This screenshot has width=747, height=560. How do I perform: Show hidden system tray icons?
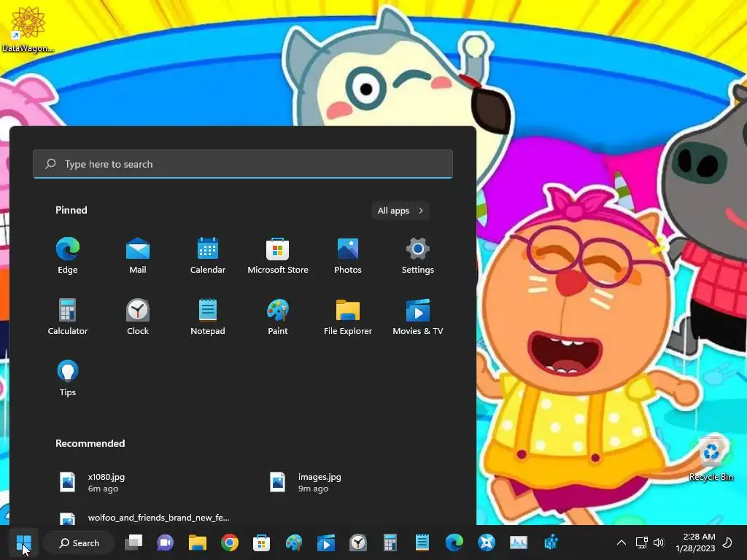tap(622, 542)
